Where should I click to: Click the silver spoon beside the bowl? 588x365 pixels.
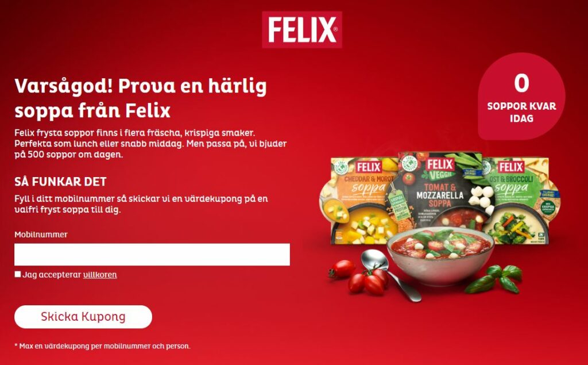[390, 274]
